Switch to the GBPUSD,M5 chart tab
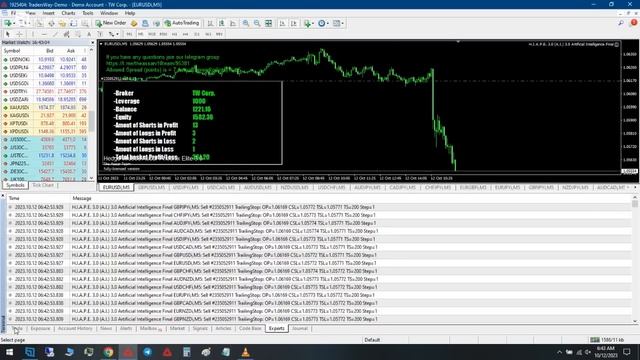Screen dimensions: 640x360 [x=151, y=187]
